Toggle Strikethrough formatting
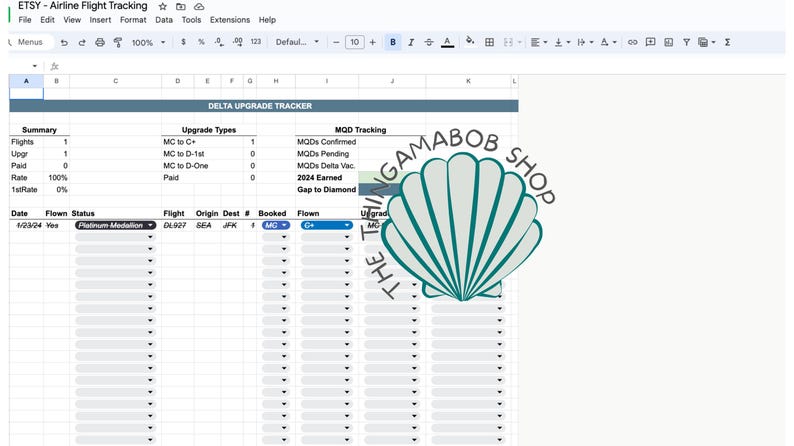The width and height of the screenshot is (794, 446). [429, 43]
